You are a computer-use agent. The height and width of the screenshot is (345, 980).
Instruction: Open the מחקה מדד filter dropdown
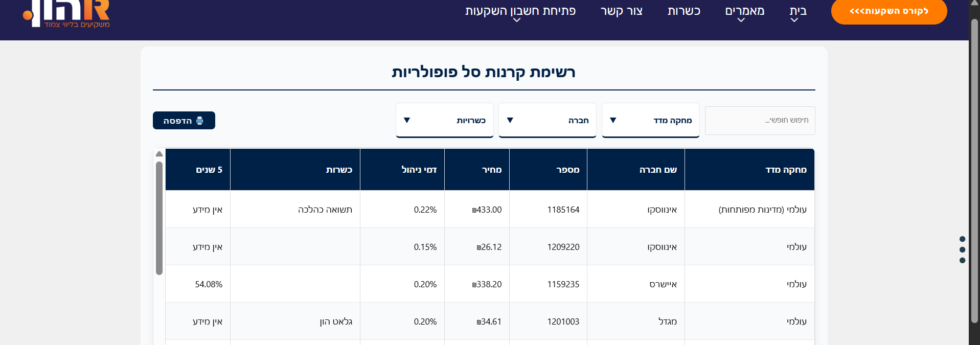click(650, 121)
